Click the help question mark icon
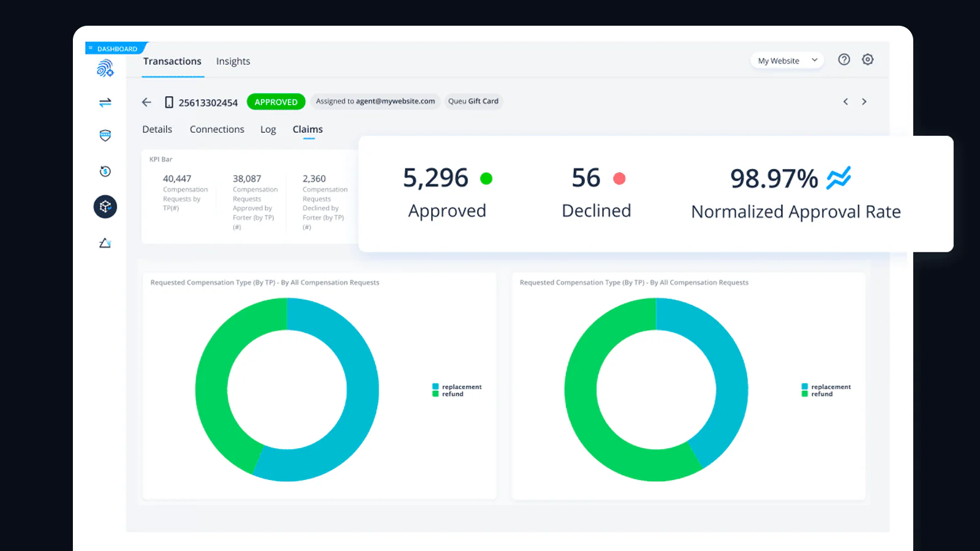 tap(844, 59)
